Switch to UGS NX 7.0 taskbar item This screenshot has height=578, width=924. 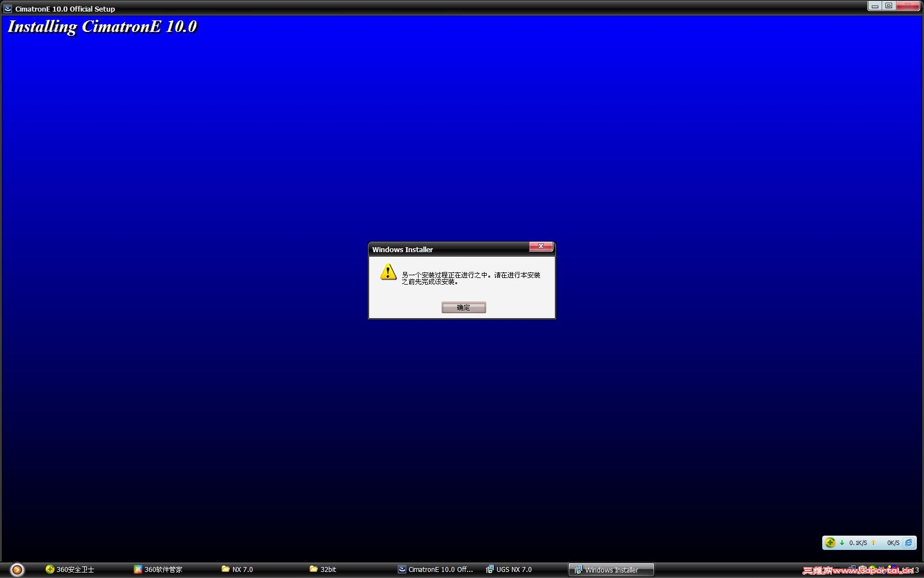click(x=509, y=570)
